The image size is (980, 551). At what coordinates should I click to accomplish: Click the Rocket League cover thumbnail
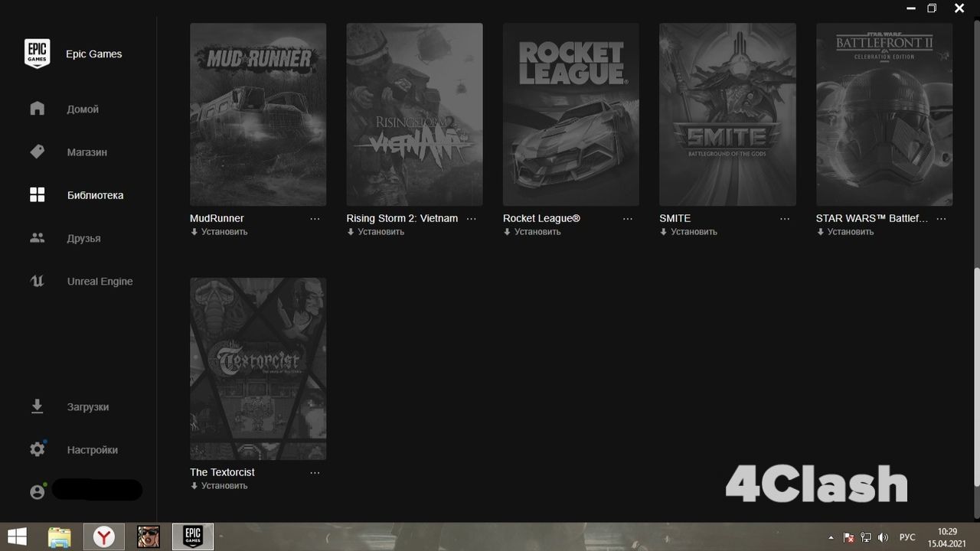571,114
